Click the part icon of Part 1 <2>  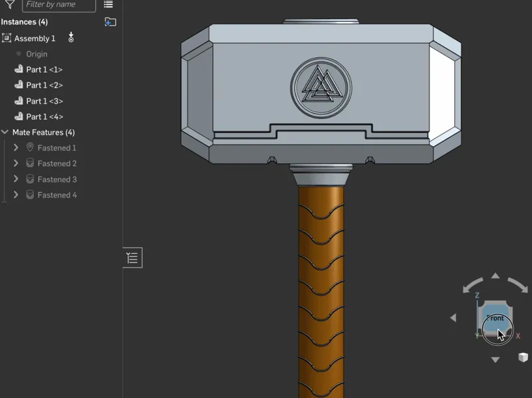19,85
